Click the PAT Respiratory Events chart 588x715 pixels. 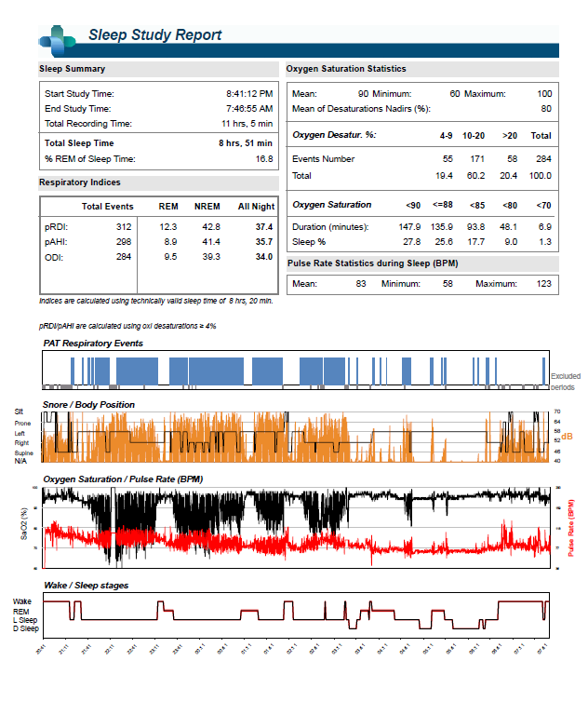295,371
